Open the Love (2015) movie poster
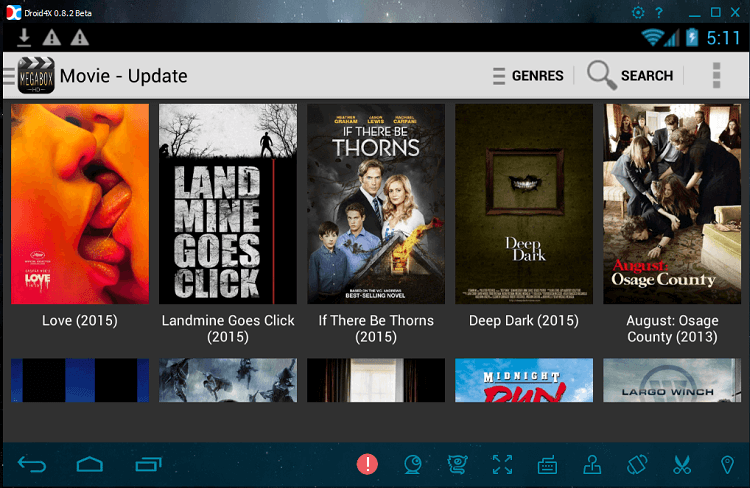This screenshot has height=488, width=750. click(80, 204)
